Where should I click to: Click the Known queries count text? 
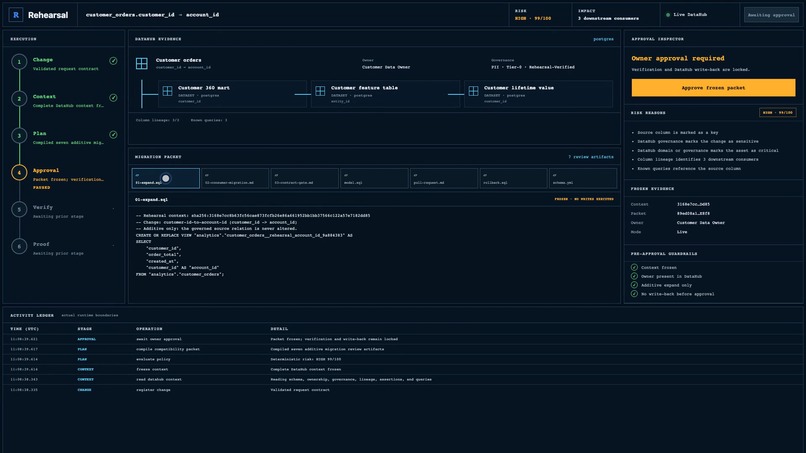click(209, 120)
